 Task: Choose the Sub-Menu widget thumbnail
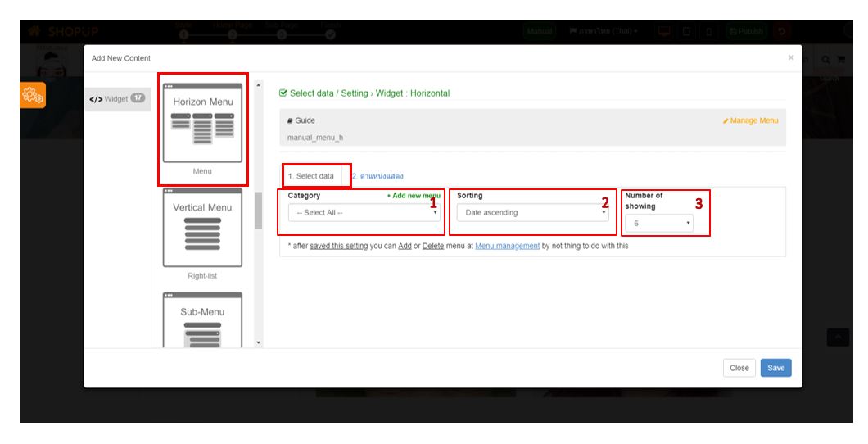click(x=202, y=319)
